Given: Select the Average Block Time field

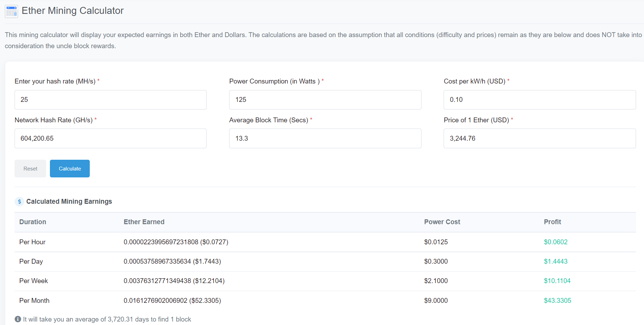Looking at the screenshot, I should [325, 139].
